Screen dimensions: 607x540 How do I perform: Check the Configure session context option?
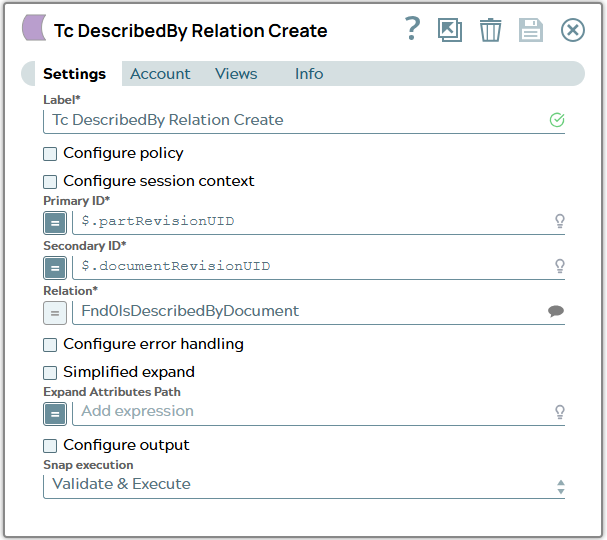click(x=50, y=182)
